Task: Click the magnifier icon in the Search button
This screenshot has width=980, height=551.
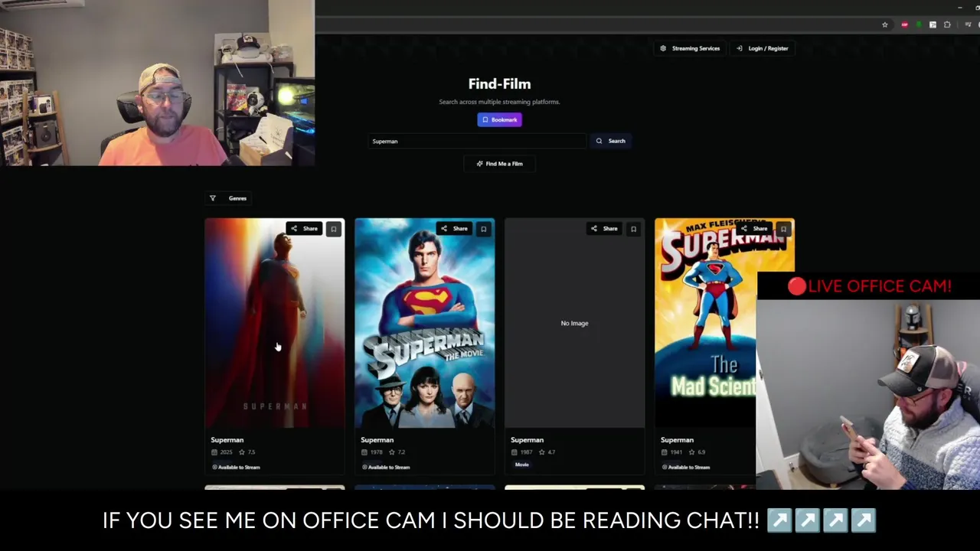Action: 599,141
